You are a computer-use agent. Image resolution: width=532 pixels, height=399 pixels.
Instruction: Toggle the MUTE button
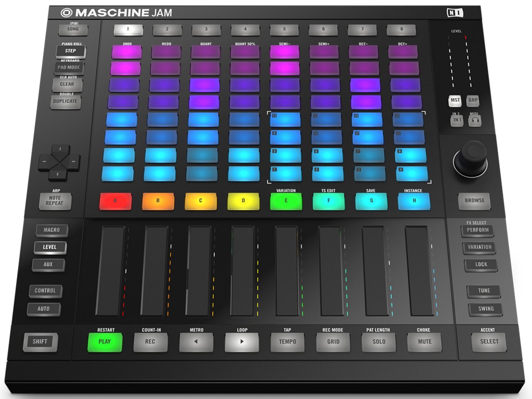click(424, 342)
